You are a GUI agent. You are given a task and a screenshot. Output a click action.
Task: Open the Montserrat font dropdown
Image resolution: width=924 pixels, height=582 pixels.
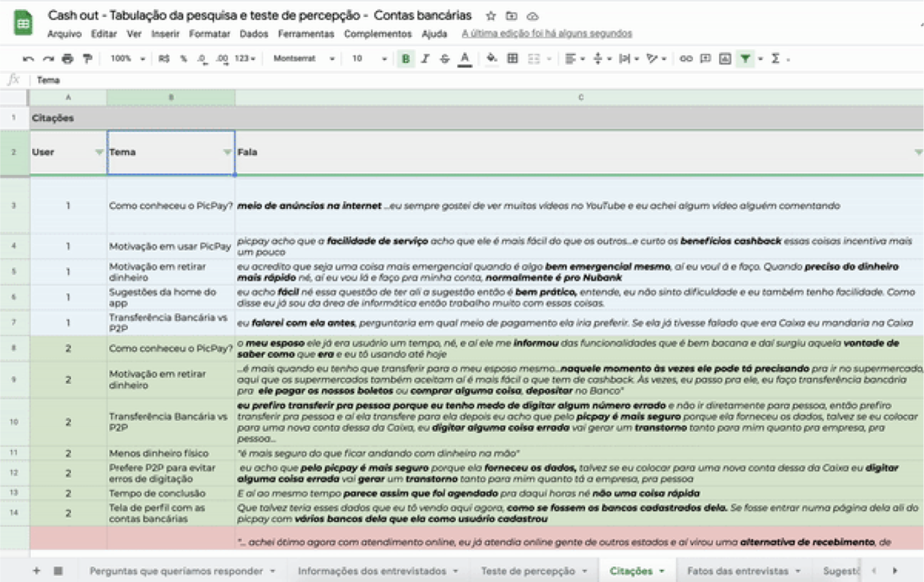[304, 59]
